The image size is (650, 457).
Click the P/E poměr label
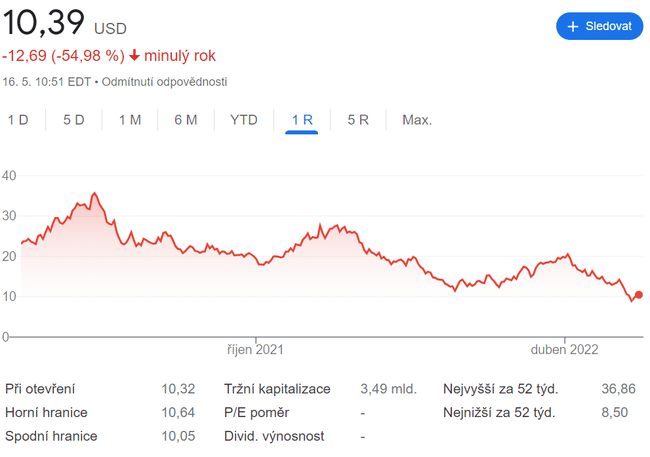(256, 412)
